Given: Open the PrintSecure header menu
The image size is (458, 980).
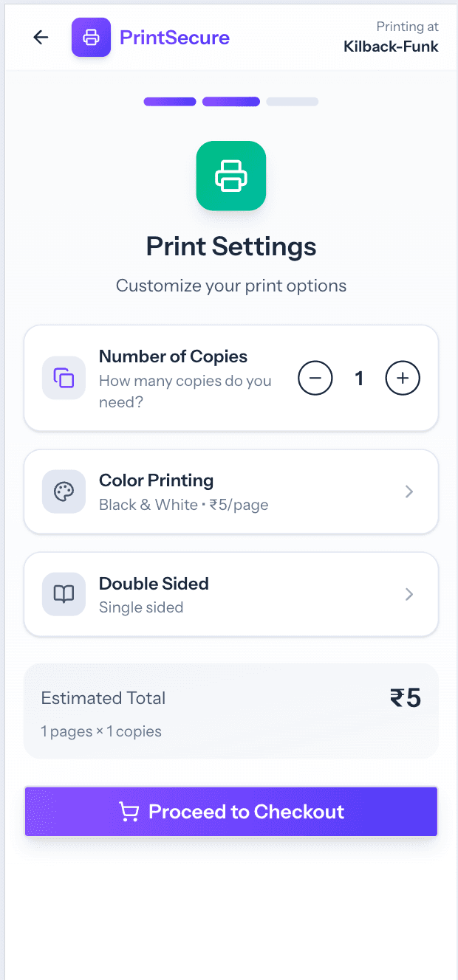Looking at the screenshot, I should [174, 37].
